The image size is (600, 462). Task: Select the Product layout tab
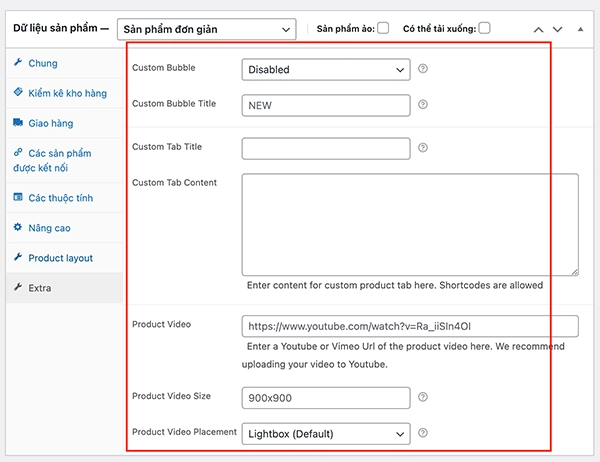coord(60,258)
